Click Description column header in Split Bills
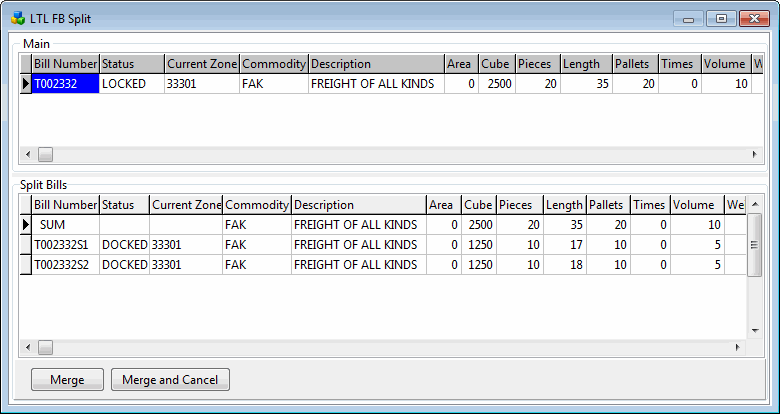This screenshot has width=780, height=414. [357, 204]
